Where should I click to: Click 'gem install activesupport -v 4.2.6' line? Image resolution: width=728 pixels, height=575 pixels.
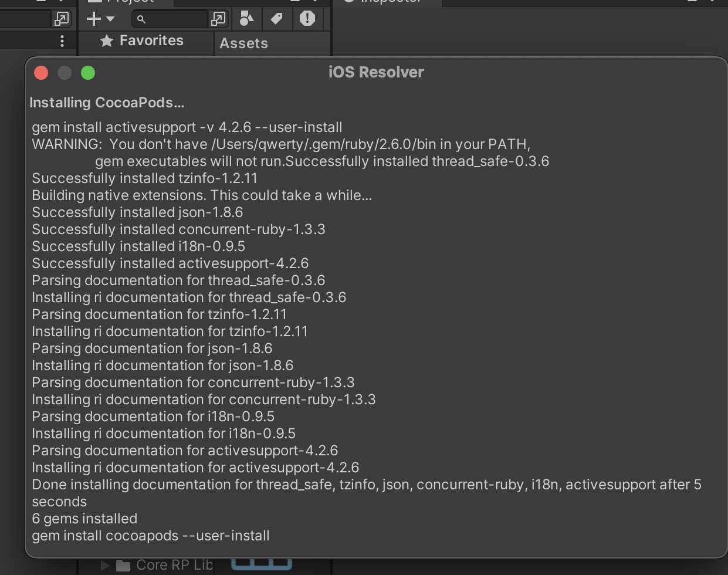tap(187, 127)
